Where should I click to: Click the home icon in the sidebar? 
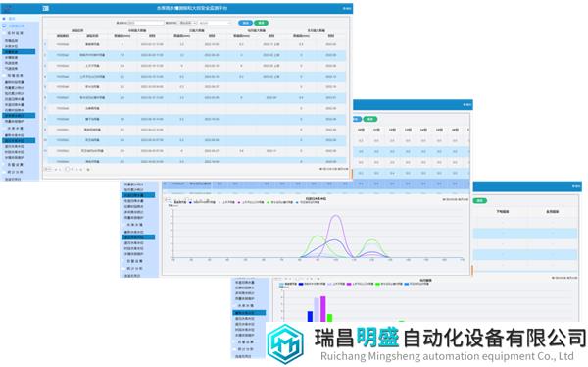pos(4,18)
